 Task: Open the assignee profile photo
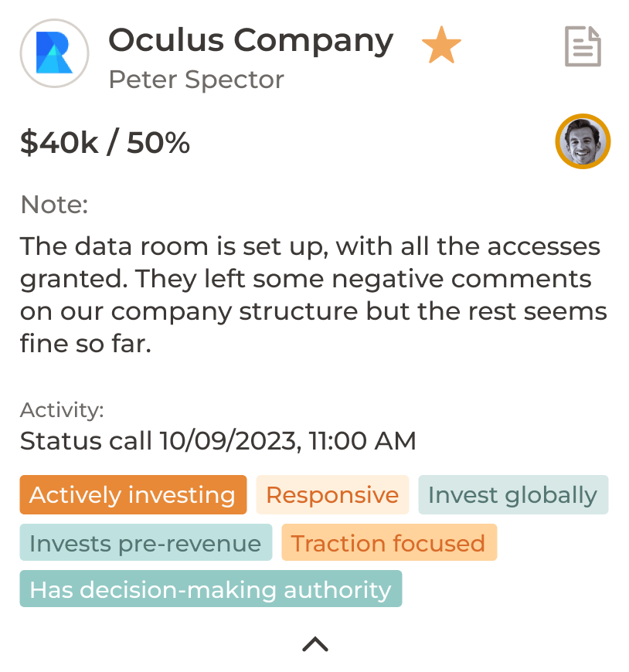(583, 141)
